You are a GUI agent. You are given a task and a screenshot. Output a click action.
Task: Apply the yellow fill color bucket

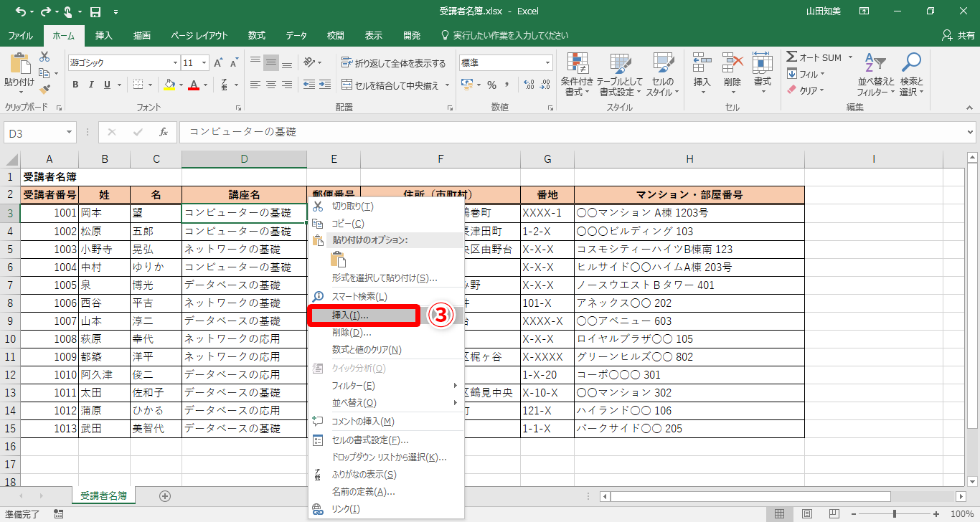click(x=169, y=85)
